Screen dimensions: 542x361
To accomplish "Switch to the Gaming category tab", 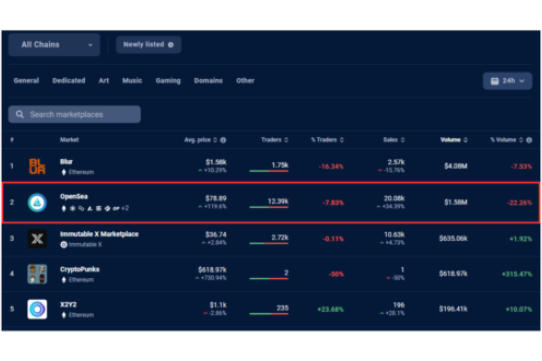I will (168, 81).
